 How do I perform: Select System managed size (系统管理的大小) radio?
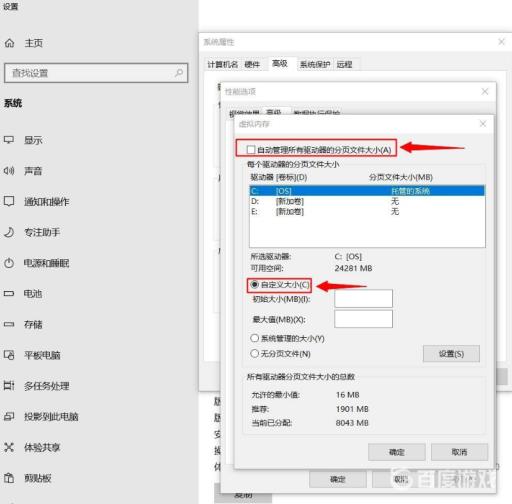point(254,338)
